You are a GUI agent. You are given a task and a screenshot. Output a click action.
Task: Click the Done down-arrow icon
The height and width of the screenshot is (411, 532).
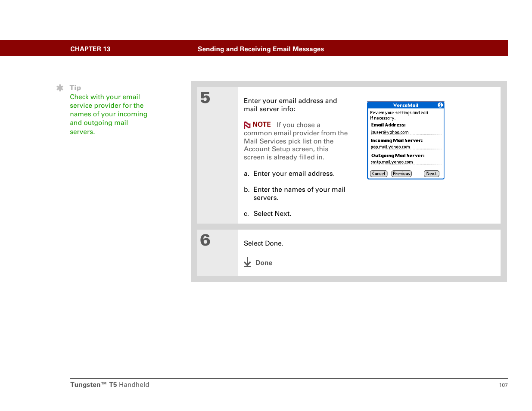tap(247, 262)
